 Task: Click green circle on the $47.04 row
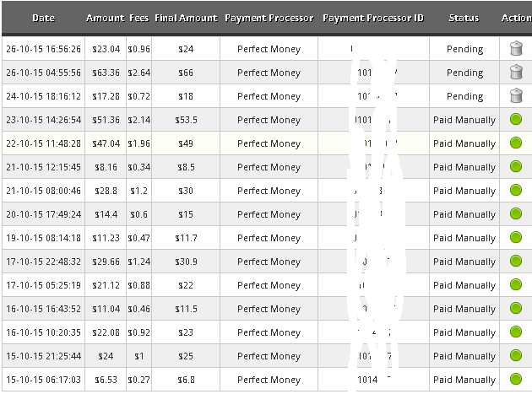(x=516, y=143)
